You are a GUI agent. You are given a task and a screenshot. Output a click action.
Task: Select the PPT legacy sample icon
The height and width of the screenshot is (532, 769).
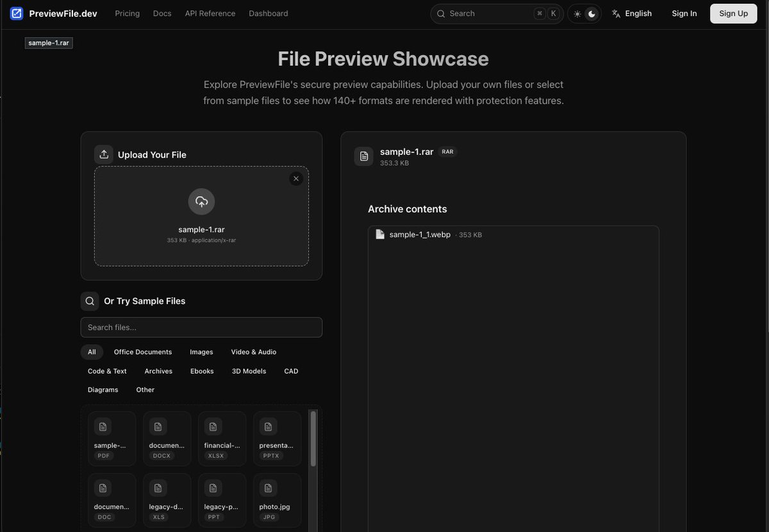[x=213, y=488]
